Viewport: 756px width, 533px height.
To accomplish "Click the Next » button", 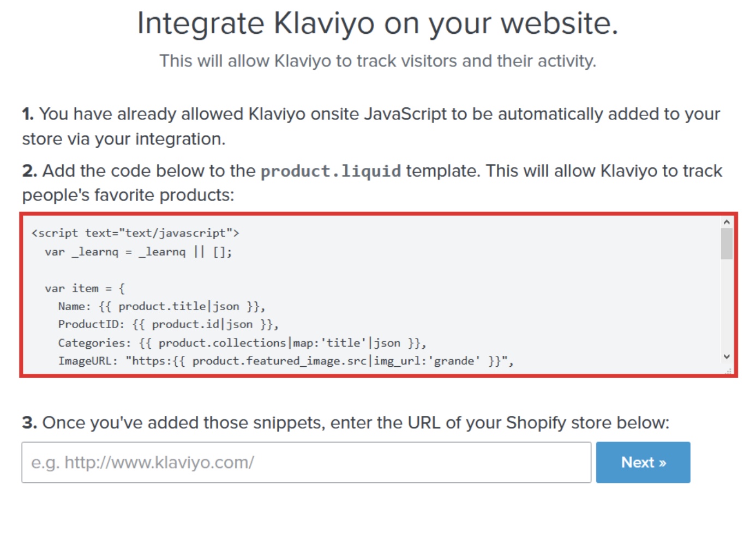I will tap(643, 462).
